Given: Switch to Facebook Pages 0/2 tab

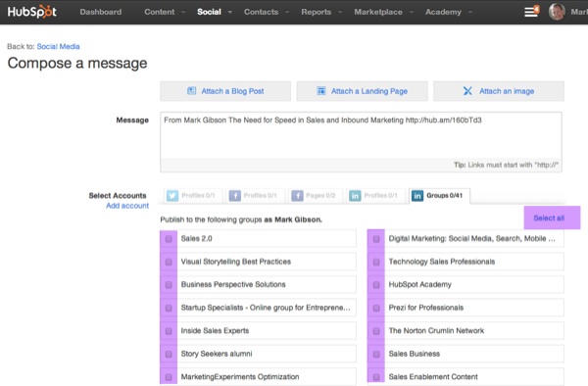Looking at the screenshot, I should tap(316, 196).
